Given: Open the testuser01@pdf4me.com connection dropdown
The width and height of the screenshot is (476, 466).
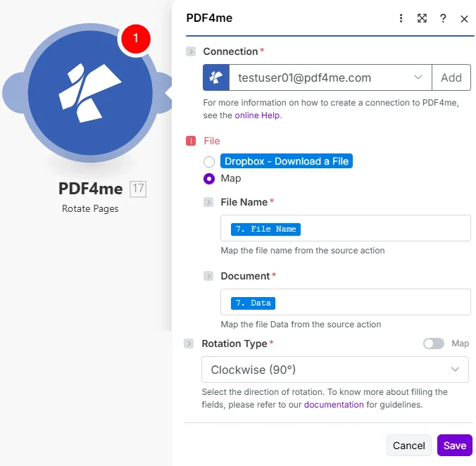Looking at the screenshot, I should (x=330, y=77).
